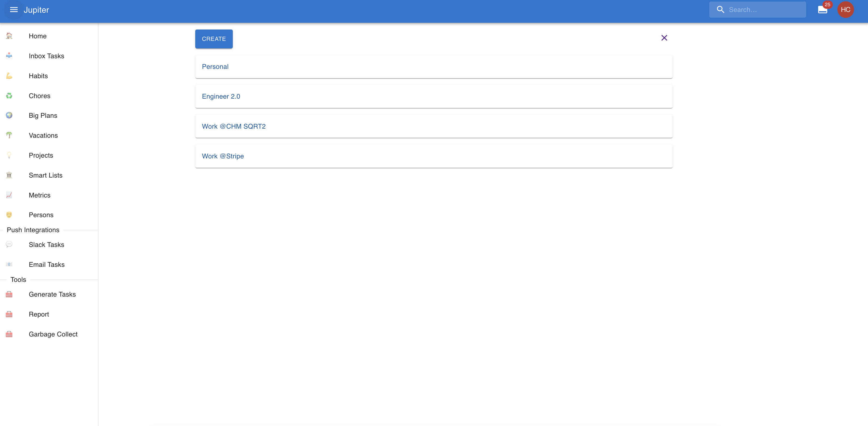The width and height of the screenshot is (868, 426).
Task: Select the Vacations palm tree icon
Action: 9,135
